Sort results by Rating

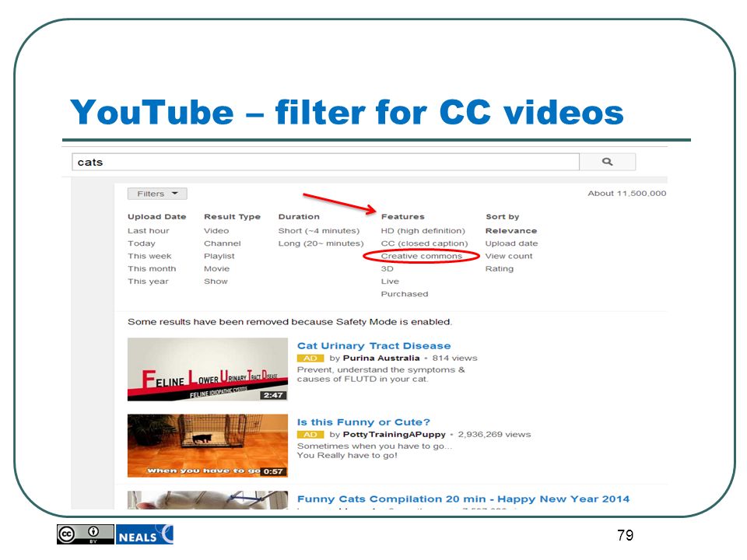click(x=500, y=269)
